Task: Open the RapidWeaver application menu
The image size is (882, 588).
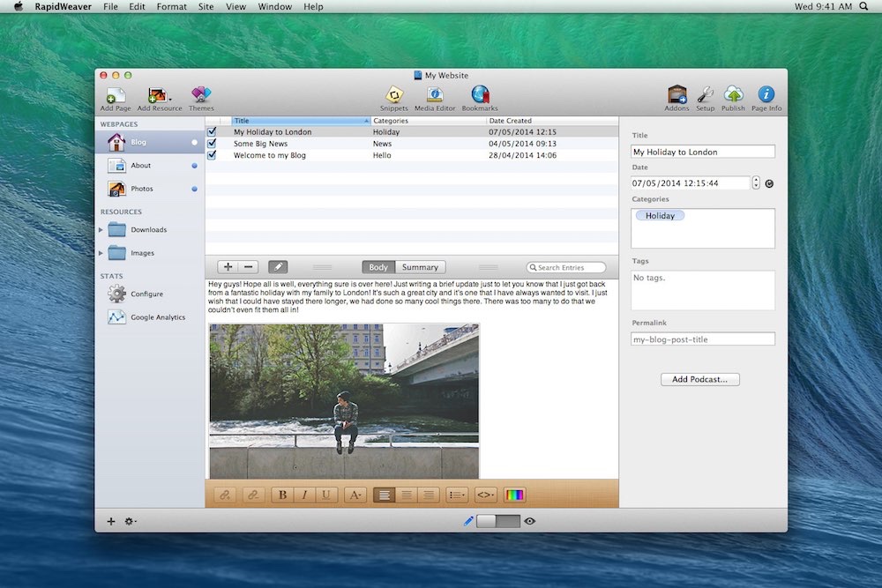Action: coord(63,7)
